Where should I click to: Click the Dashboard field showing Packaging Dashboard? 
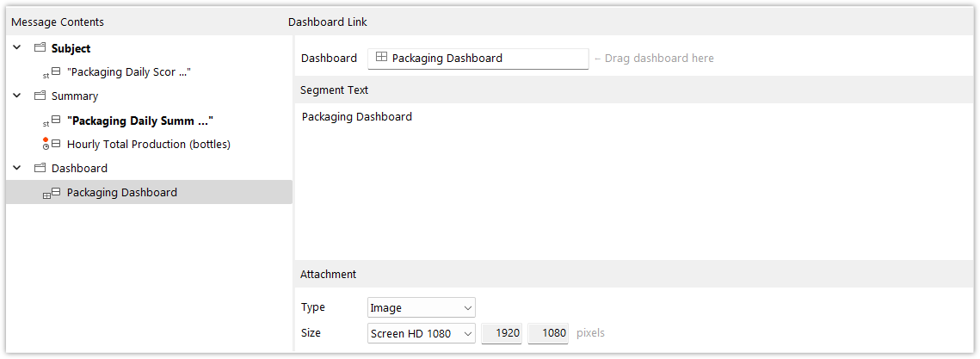478,59
